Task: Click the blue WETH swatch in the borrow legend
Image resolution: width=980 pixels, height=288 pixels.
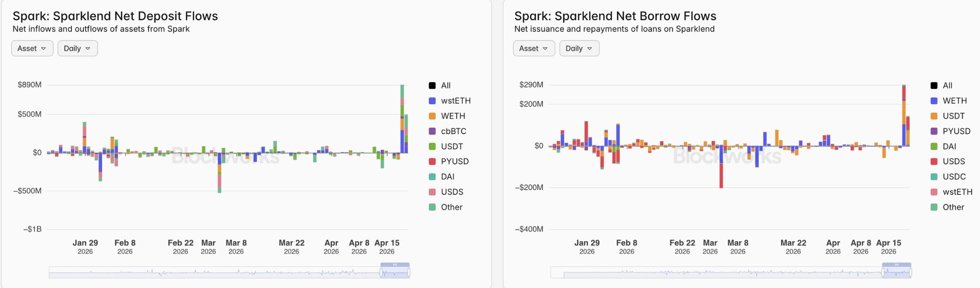Action: point(934,101)
